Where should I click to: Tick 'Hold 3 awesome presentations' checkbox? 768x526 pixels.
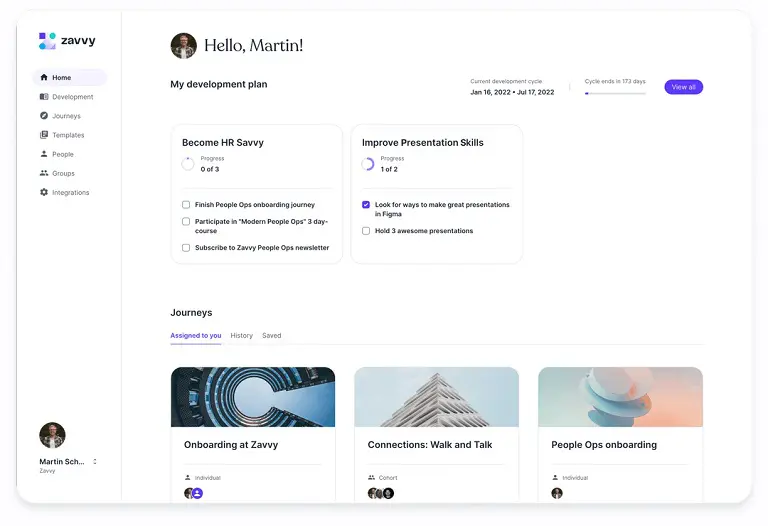[366, 231]
